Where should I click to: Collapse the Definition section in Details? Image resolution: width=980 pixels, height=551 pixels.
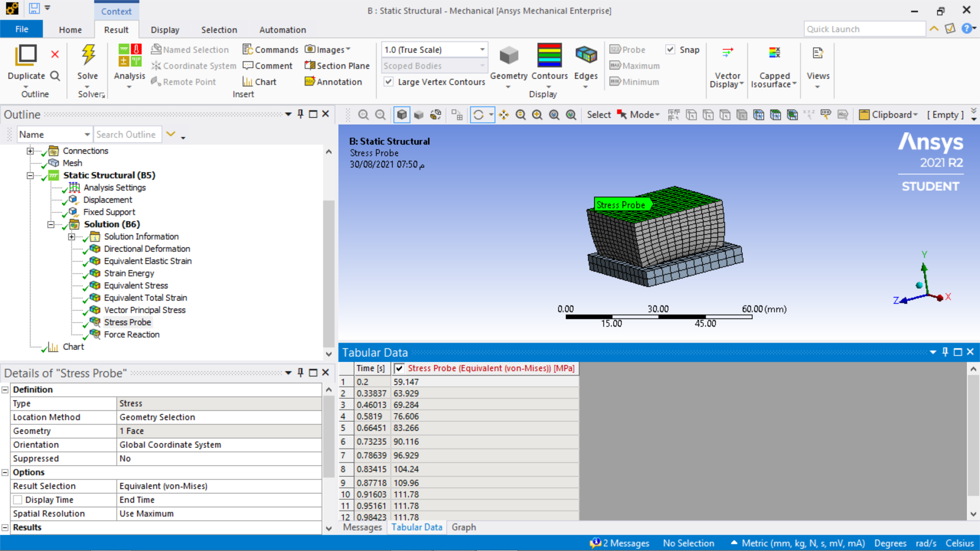(x=5, y=390)
